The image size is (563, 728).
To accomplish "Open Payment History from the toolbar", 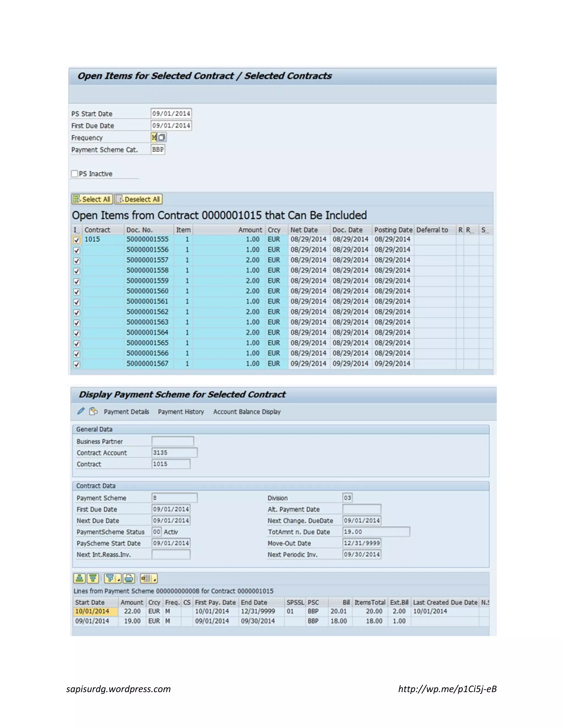I will coord(181,412).
